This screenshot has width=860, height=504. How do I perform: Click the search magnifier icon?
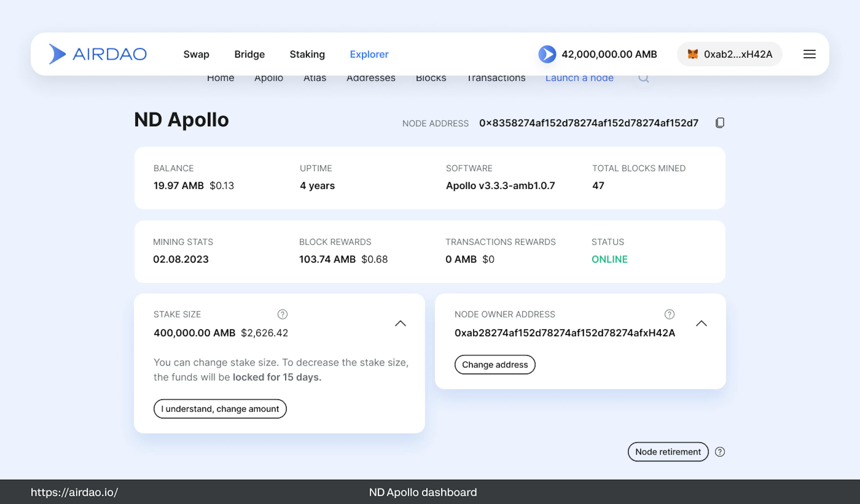click(x=643, y=78)
